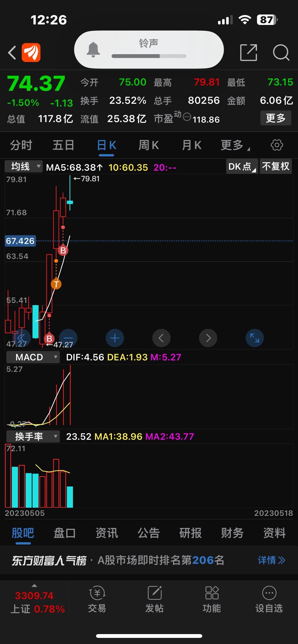This screenshot has width=298, height=644.
Task: Tap the 设自选 watchlist icon
Action: pyautogui.click(x=269, y=599)
